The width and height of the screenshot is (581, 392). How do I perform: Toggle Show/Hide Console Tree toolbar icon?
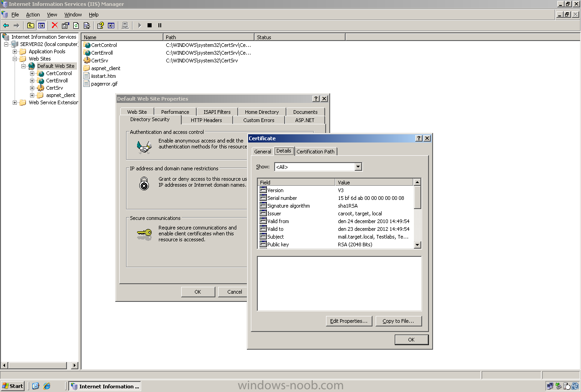click(41, 25)
